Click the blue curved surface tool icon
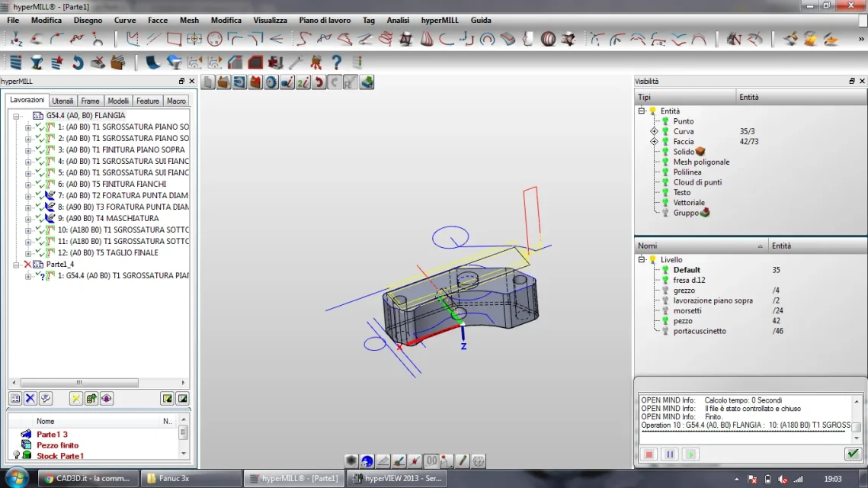The height and width of the screenshot is (488, 868). 152,62
